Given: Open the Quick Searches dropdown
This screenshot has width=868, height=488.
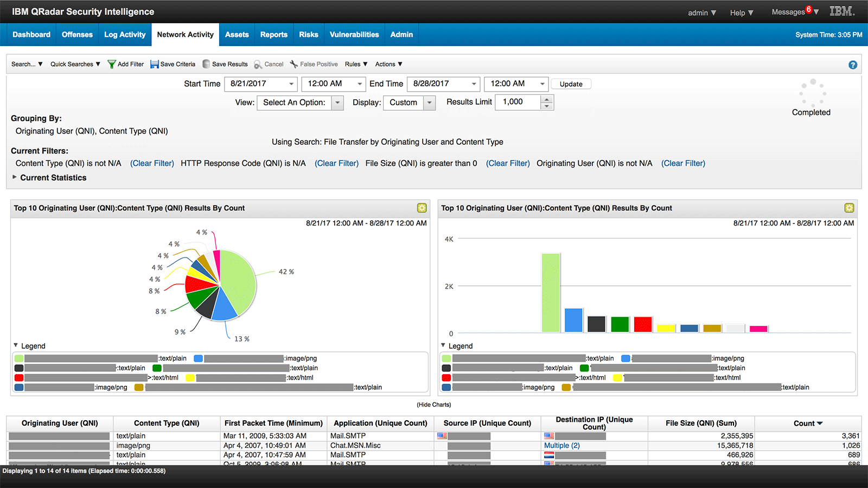Looking at the screenshot, I should (x=75, y=64).
